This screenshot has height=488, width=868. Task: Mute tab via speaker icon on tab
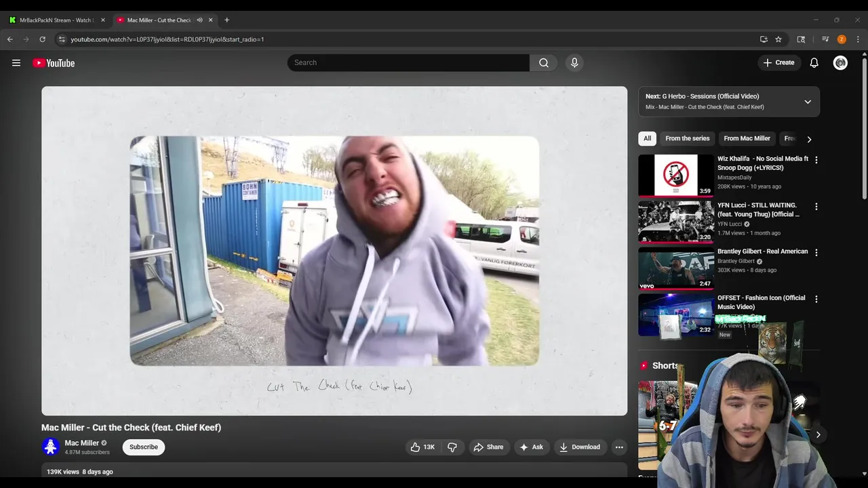[x=199, y=20]
